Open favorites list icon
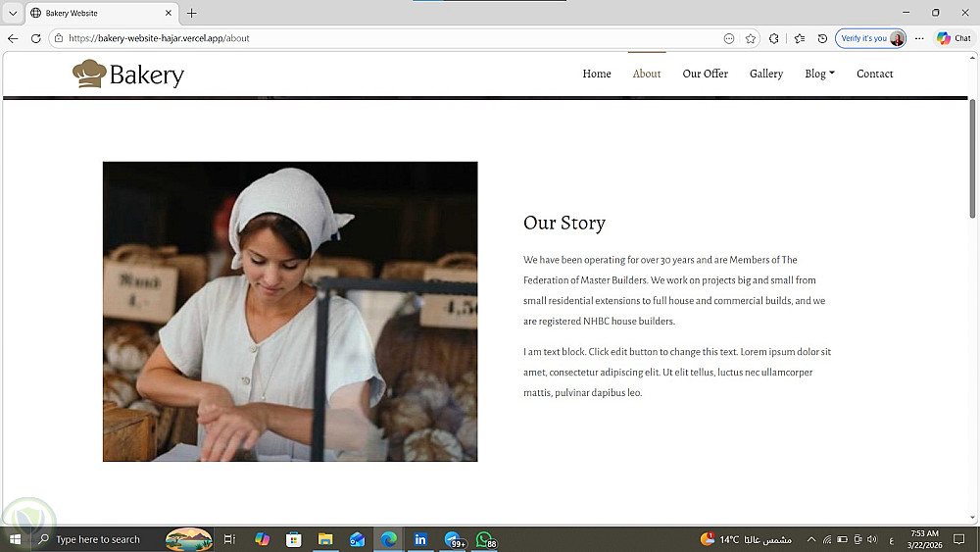 click(x=800, y=38)
